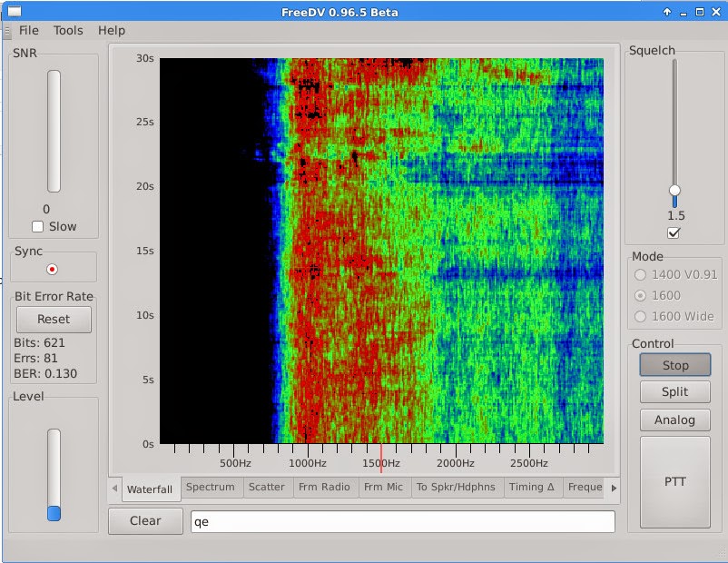Clear the received text field
This screenshot has height=563, width=728.
tap(145, 521)
